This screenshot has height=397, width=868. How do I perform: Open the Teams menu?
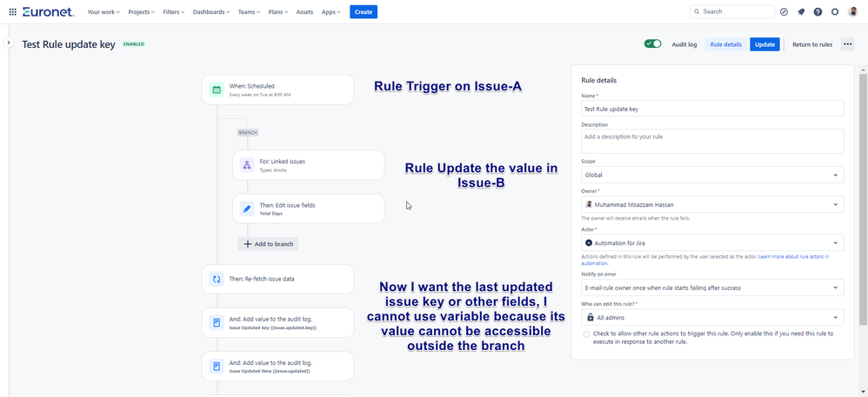pyautogui.click(x=249, y=11)
